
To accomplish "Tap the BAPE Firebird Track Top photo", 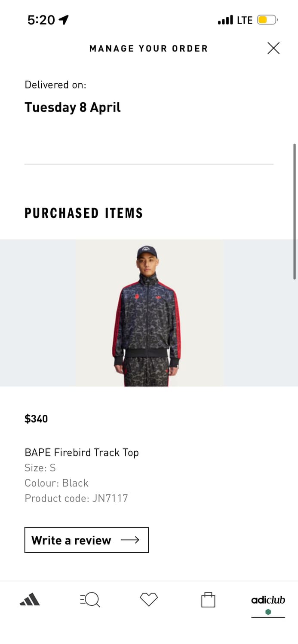I will pos(149,313).
